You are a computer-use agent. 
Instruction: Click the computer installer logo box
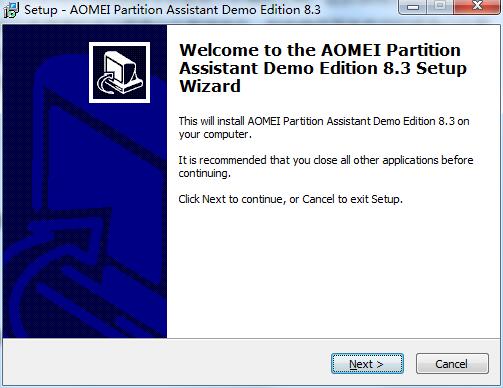pyautogui.click(x=119, y=72)
